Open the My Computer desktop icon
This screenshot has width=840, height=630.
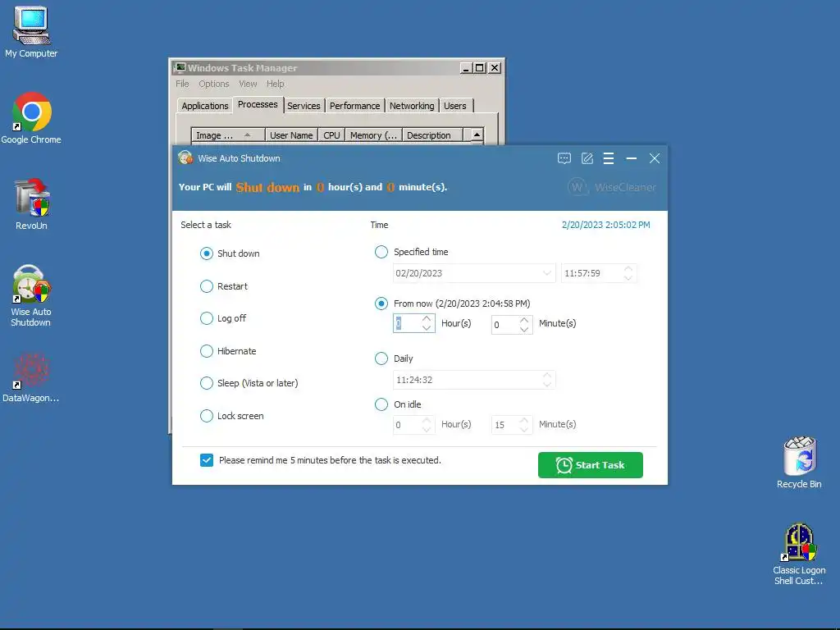tap(32, 32)
